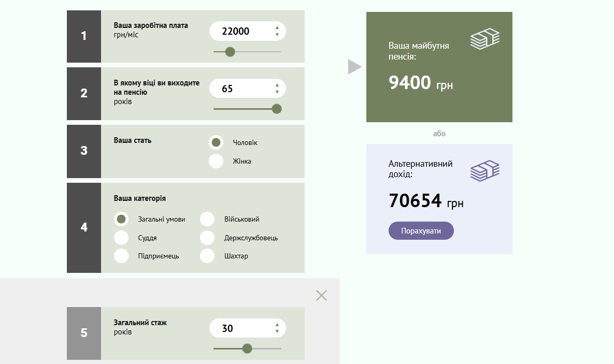Screen dimensions: 614x364
Task: Increase retirement age with up arrow
Action: [277, 85]
